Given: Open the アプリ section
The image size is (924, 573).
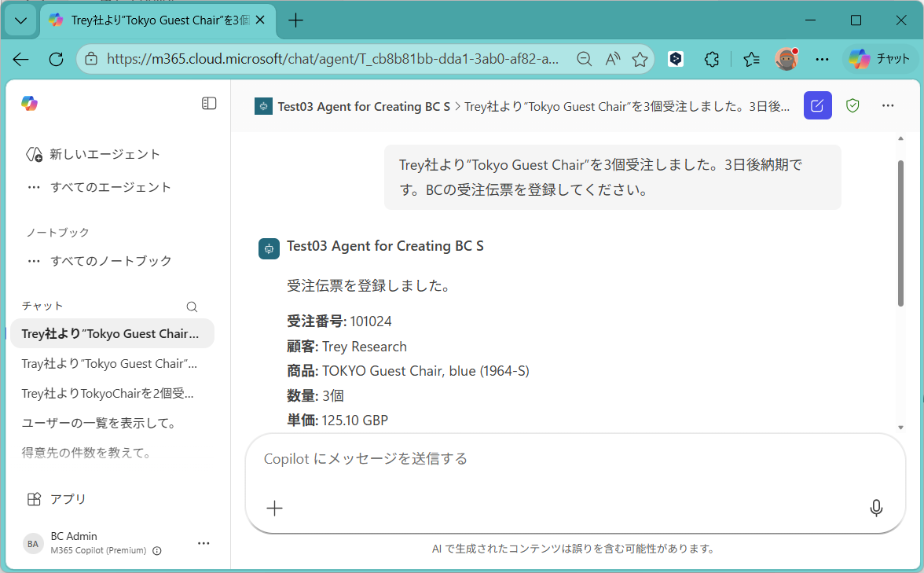Looking at the screenshot, I should pyautogui.click(x=57, y=498).
